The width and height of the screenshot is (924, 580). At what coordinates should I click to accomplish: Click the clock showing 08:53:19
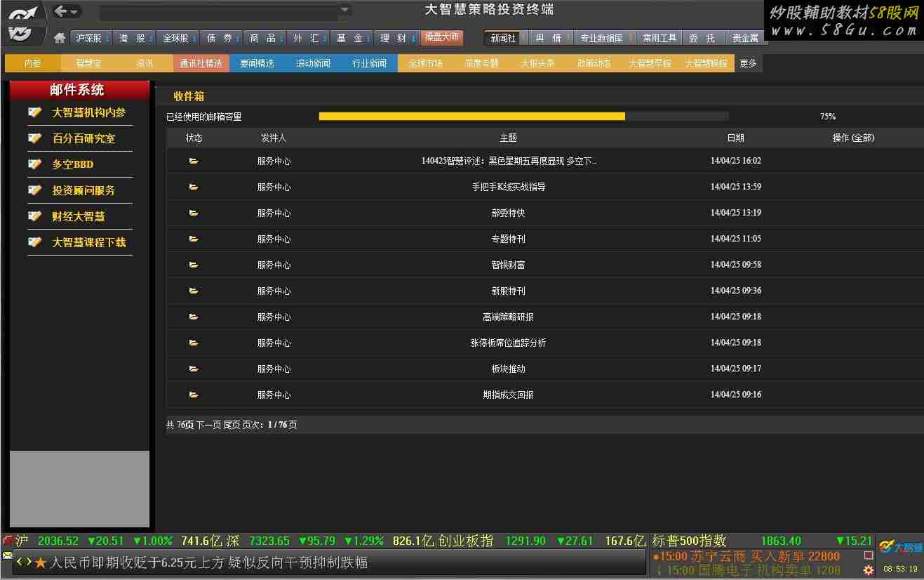tap(900, 569)
